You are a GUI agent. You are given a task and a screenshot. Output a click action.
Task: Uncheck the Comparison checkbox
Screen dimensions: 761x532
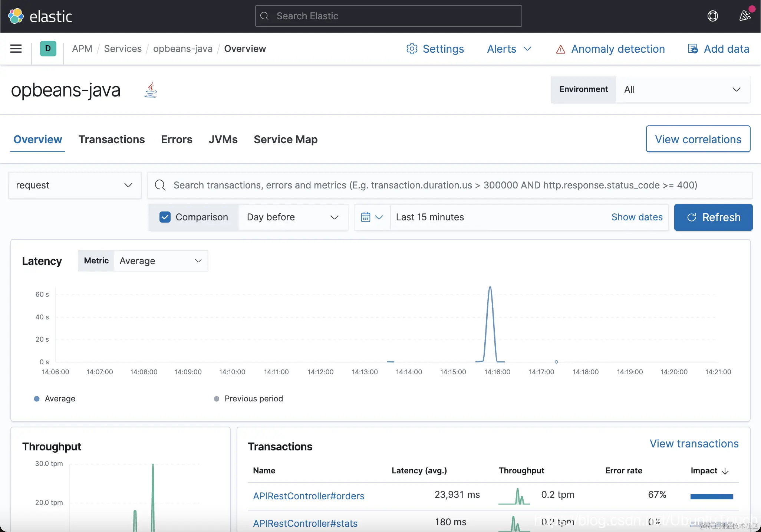165,217
